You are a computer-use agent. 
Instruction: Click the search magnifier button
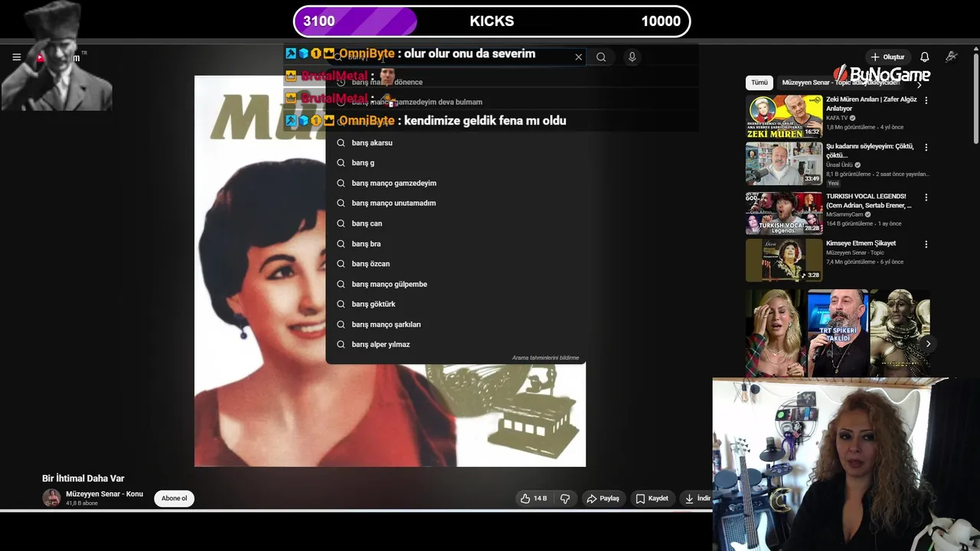pyautogui.click(x=601, y=57)
